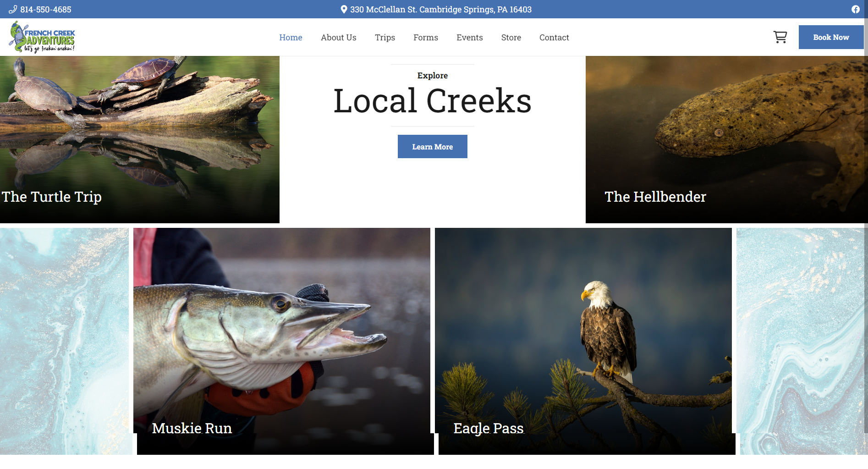Open The Hellbender image card
The height and width of the screenshot is (469, 868).
click(726, 139)
